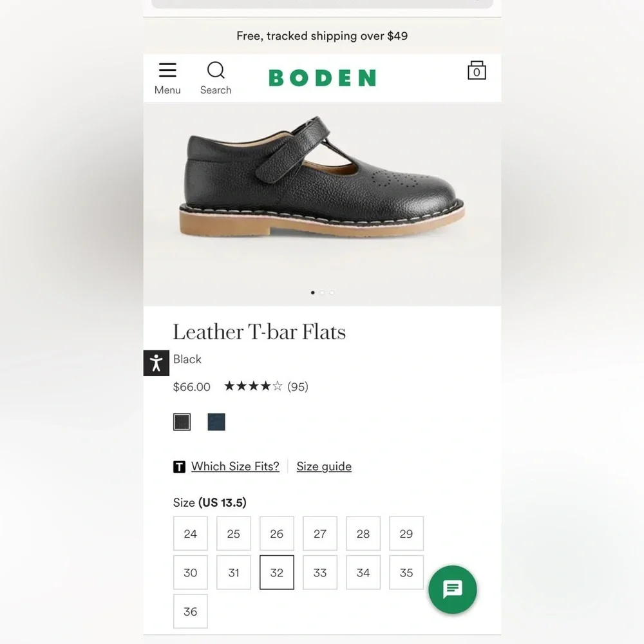The height and width of the screenshot is (644, 644).
Task: Select size 24
Action: click(191, 534)
